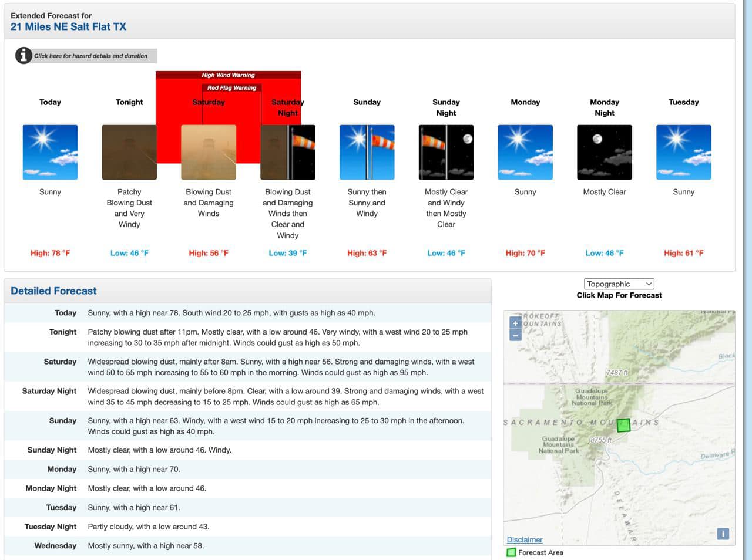Click the Saturday row in Detailed Forecast
This screenshot has height=560, width=752.
coord(247,367)
